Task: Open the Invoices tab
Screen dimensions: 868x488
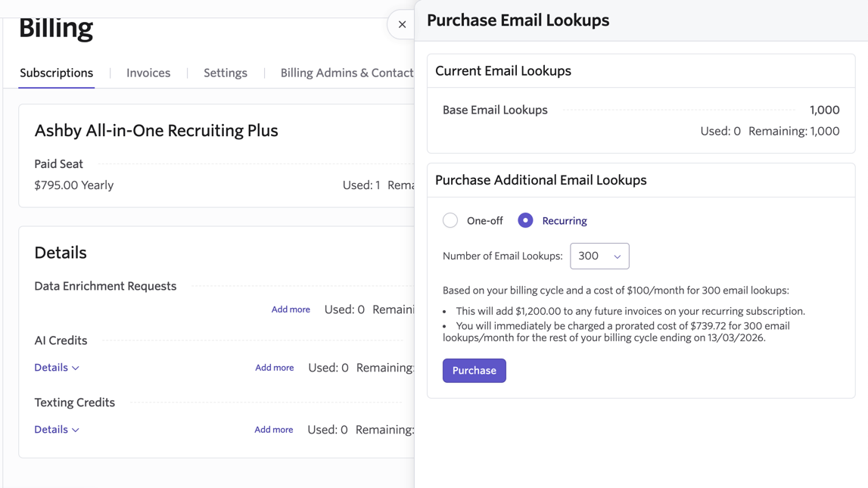Action: click(x=148, y=73)
